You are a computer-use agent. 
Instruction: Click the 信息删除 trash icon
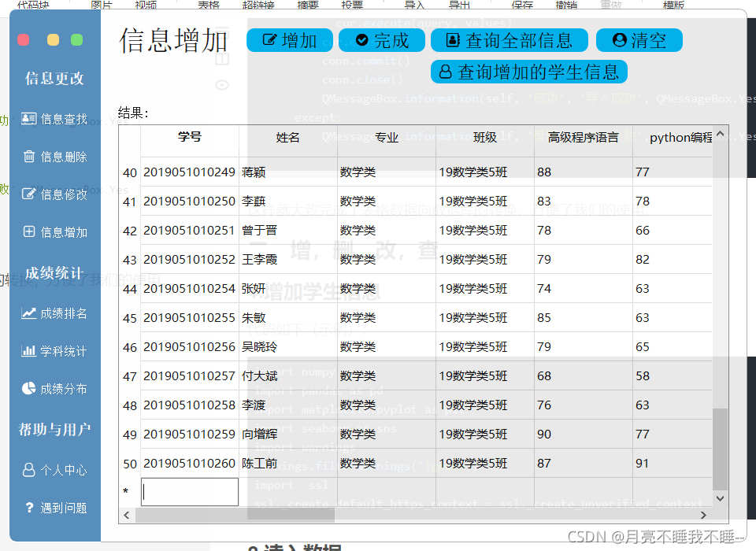tap(29, 157)
